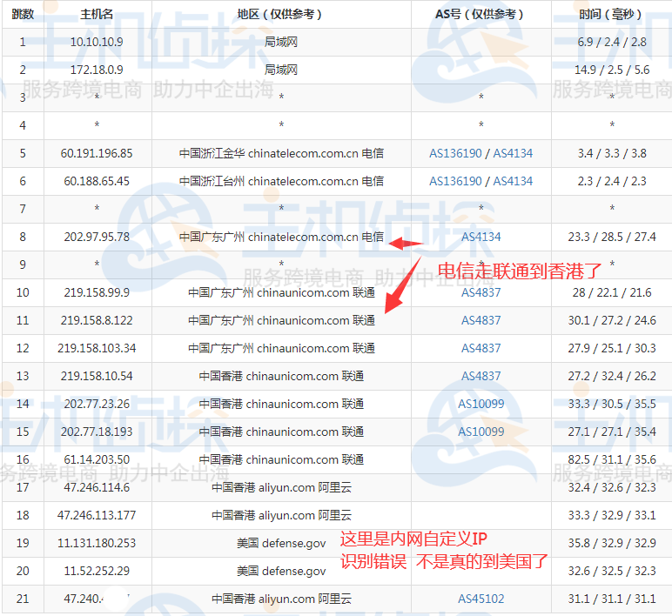Select host IP 202.77.18.193
Screen dimensions: 672x616
pyautogui.click(x=97, y=432)
